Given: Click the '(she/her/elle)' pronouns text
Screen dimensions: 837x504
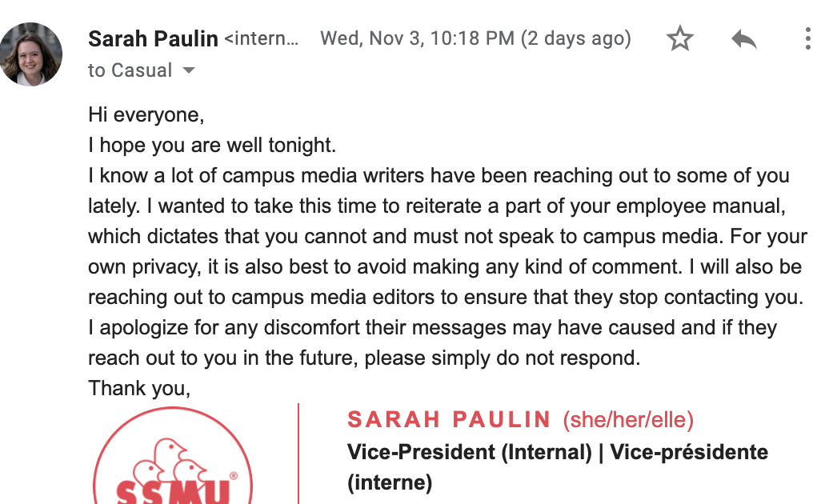Looking at the screenshot, I should click(x=628, y=420).
